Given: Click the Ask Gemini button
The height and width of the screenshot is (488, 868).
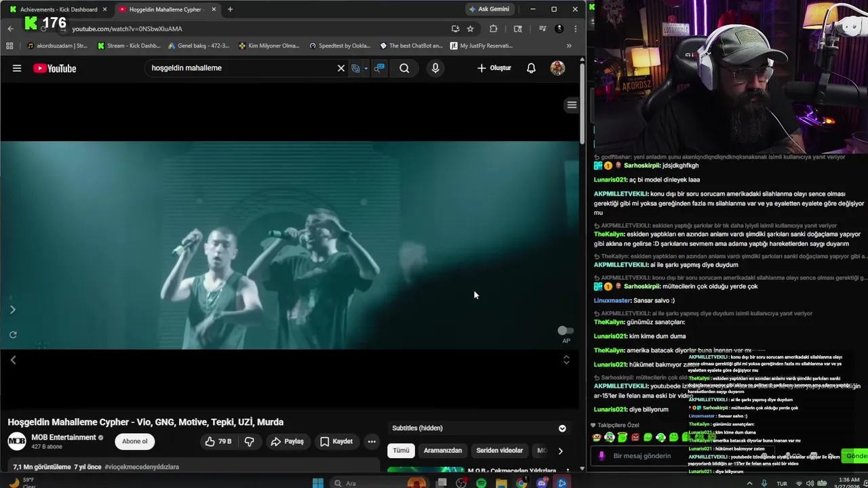Looking at the screenshot, I should (x=489, y=9).
